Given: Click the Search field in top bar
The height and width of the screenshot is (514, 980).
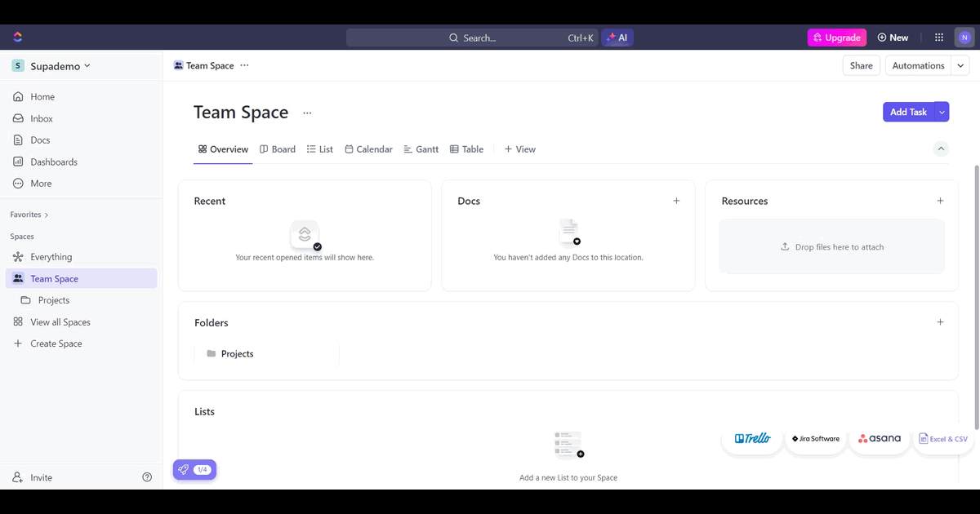Looking at the screenshot, I should [473, 38].
